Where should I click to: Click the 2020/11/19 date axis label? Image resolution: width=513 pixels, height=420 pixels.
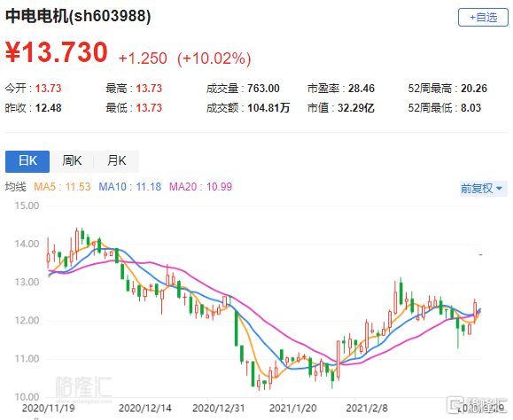[x=48, y=408]
